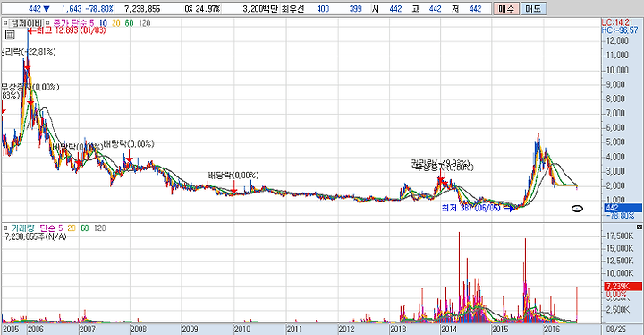
Task: Click the 배당락(0.00%) annotation near 2010
Action: tap(233, 176)
